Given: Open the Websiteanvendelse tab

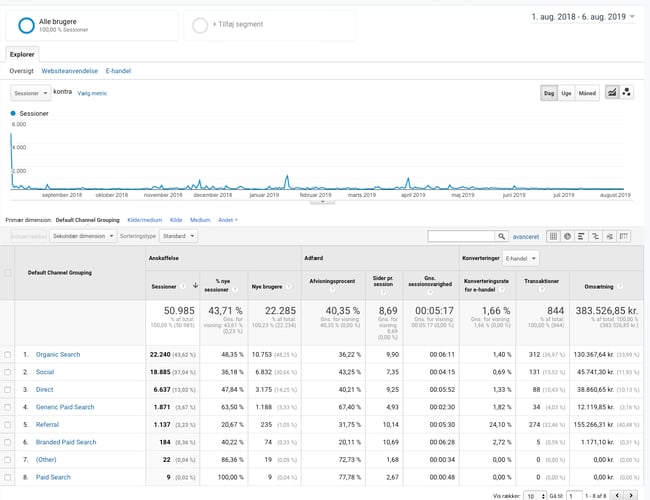Looking at the screenshot, I should [x=69, y=71].
